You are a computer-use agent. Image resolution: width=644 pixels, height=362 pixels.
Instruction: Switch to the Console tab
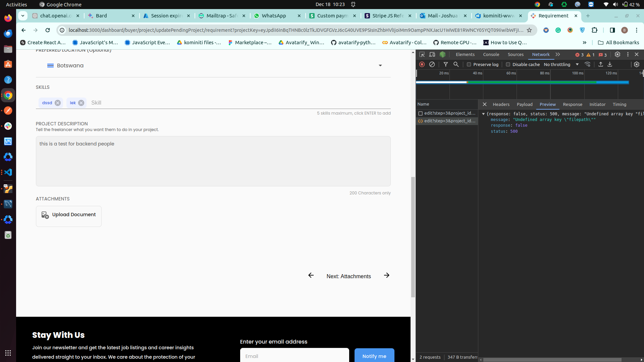(x=491, y=54)
